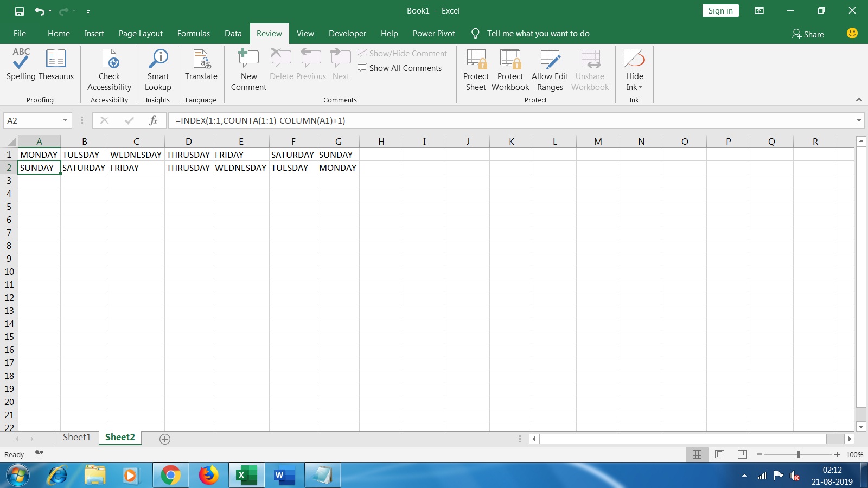Open the Name Box dropdown arrow
This screenshot has width=868, height=488.
[65, 120]
